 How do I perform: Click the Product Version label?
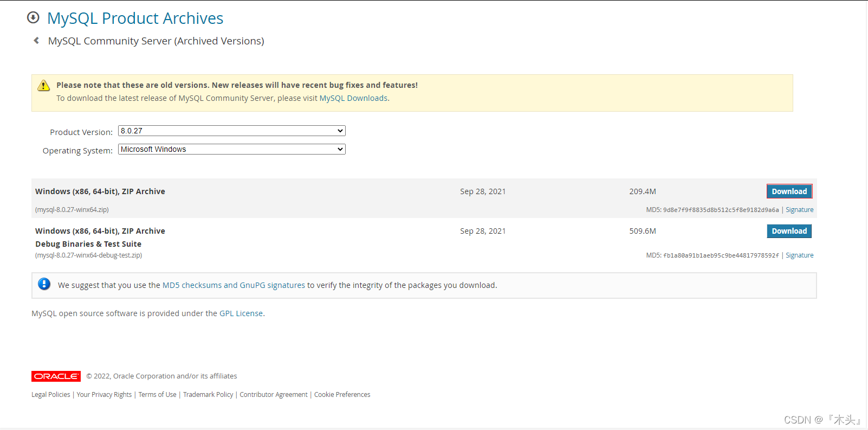81,132
